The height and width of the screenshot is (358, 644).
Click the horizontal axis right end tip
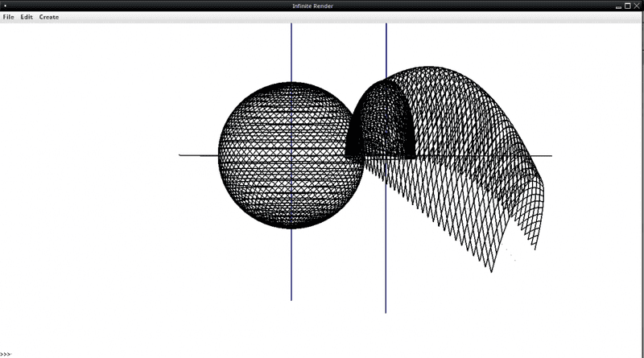[550, 155]
